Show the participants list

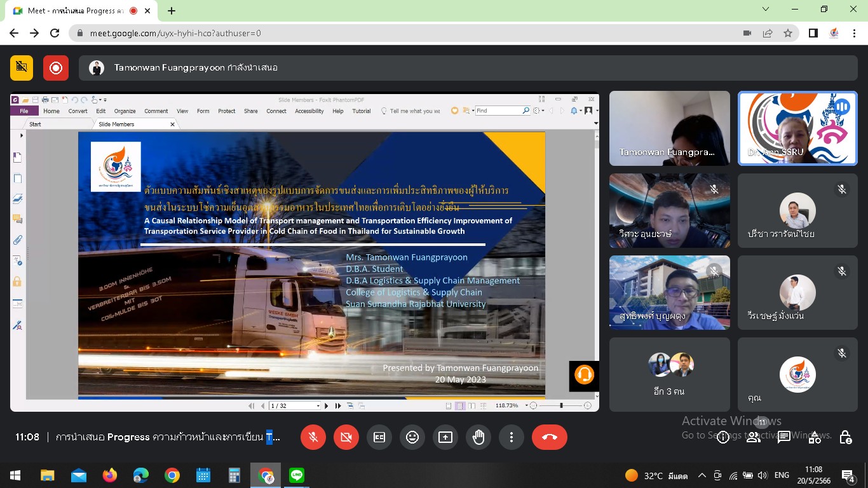pyautogui.click(x=753, y=437)
